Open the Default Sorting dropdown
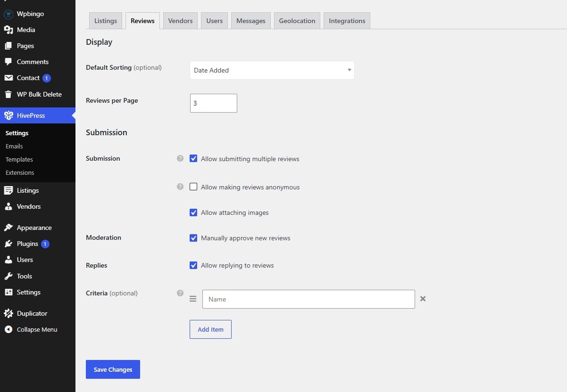 pyautogui.click(x=272, y=70)
